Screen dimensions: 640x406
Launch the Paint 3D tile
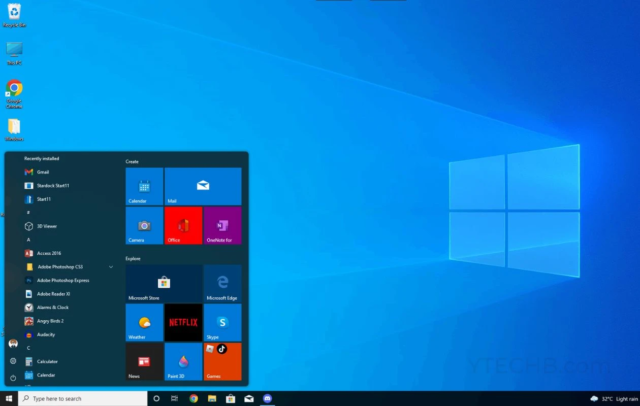tap(183, 362)
